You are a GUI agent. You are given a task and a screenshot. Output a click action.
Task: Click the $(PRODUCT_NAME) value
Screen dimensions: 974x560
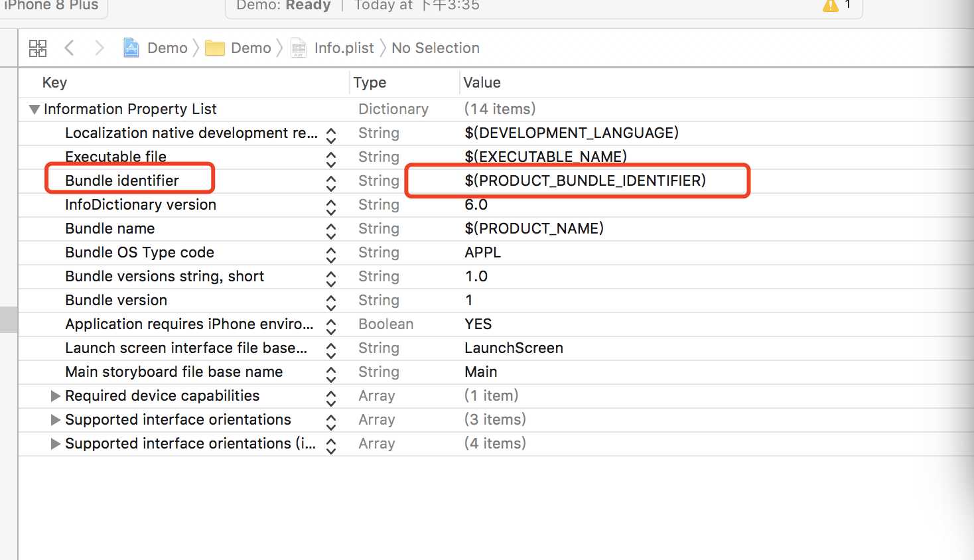pyautogui.click(x=534, y=228)
